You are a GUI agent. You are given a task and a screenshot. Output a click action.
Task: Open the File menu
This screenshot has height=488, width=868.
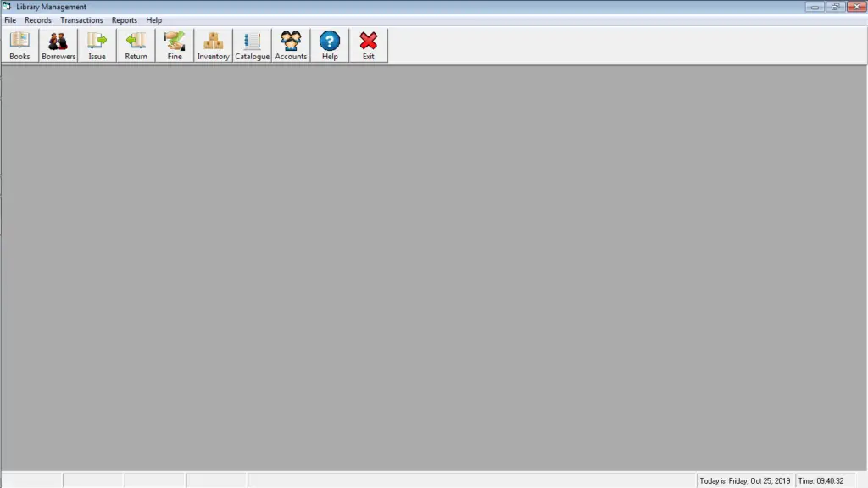pos(9,19)
